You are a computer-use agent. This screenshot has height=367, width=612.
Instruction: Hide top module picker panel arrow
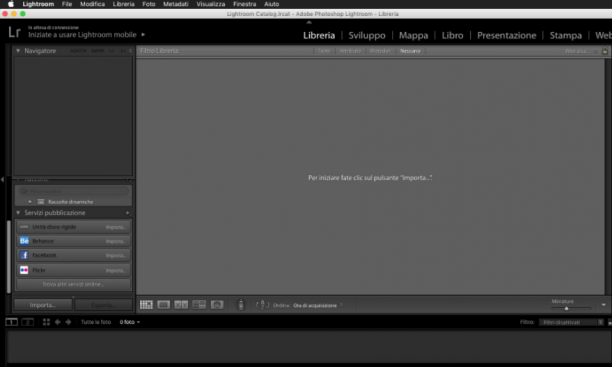click(309, 22)
